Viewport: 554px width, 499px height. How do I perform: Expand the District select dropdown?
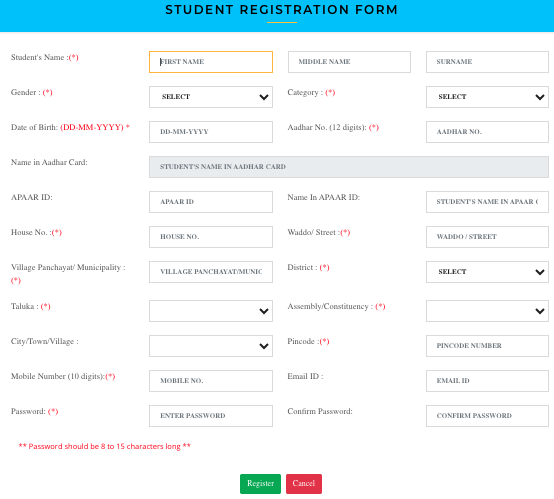pos(487,272)
